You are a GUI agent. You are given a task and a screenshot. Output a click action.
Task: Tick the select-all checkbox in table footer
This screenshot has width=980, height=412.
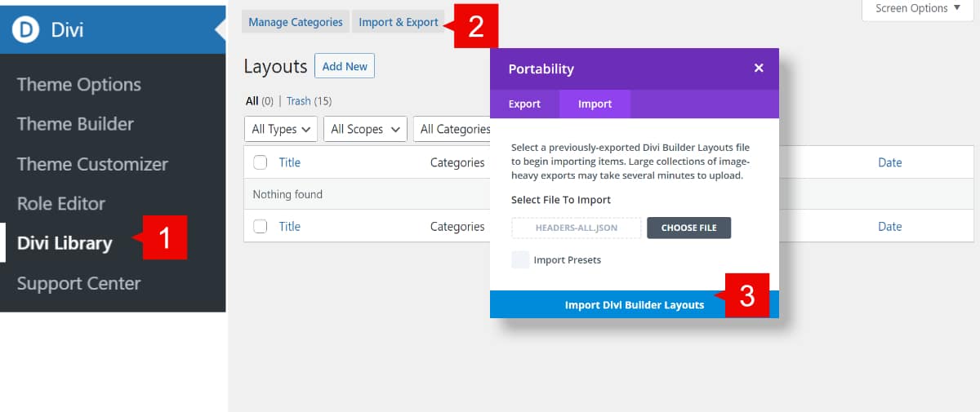coord(261,227)
